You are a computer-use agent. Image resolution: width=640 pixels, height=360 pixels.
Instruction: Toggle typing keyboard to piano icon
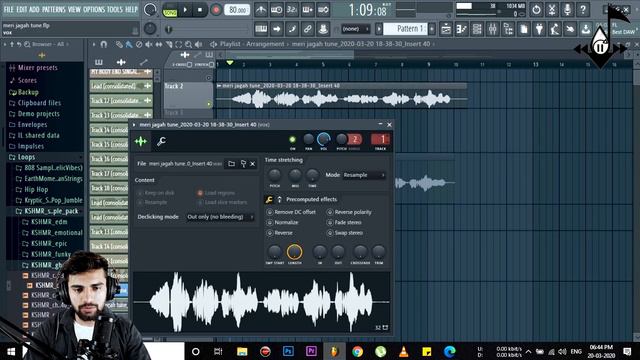pos(261,29)
